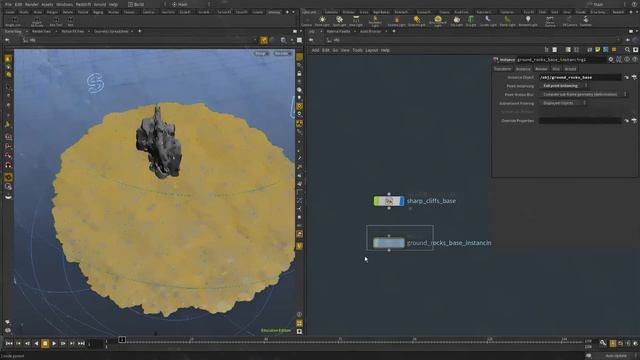Open the Windows menu
The height and width of the screenshot is (360, 640).
point(64,4)
